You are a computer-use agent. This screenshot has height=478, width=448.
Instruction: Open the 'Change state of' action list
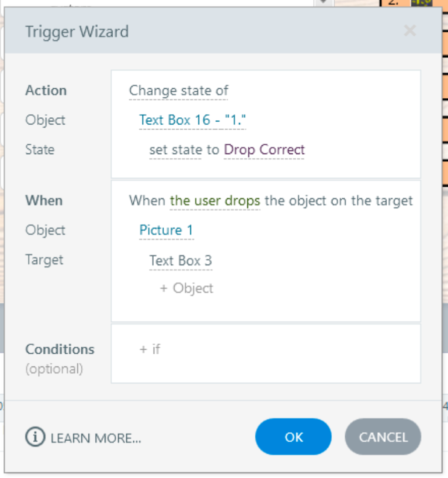179,91
